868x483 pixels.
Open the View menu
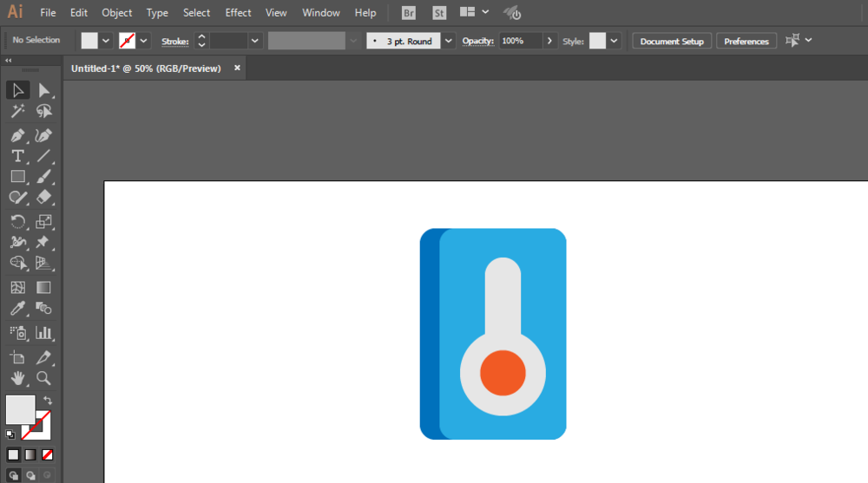[x=276, y=13]
